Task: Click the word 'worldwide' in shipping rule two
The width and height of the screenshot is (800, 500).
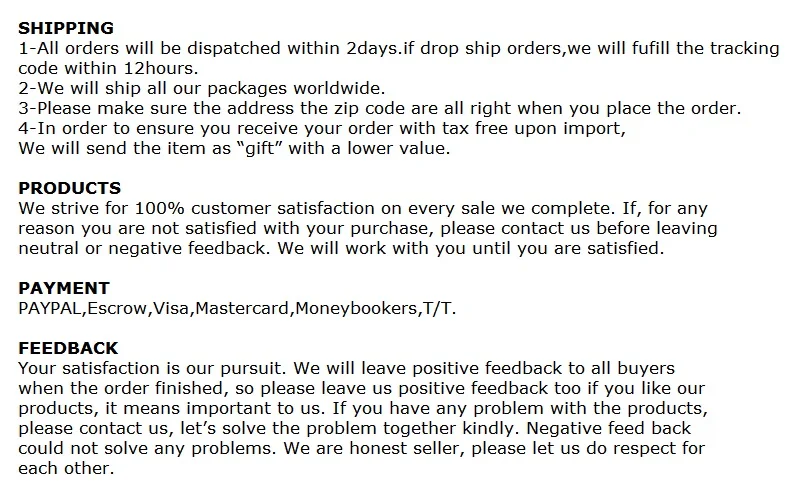Action: [336, 88]
